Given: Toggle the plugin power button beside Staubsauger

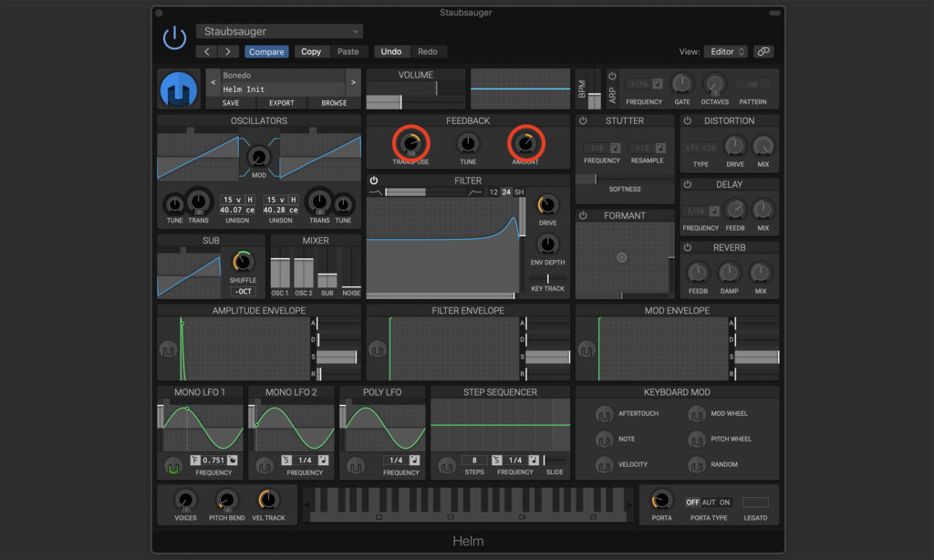Looking at the screenshot, I should point(174,38).
